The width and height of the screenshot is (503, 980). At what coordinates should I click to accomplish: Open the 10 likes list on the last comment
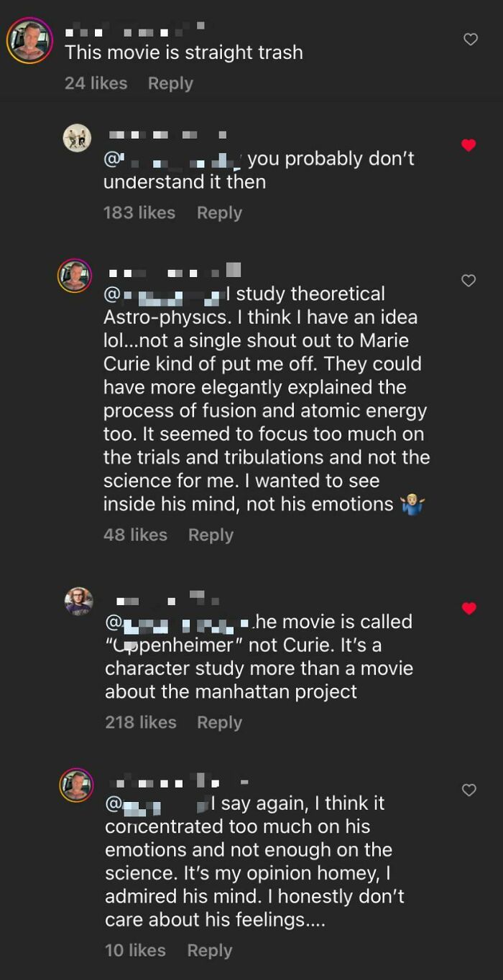(x=135, y=950)
